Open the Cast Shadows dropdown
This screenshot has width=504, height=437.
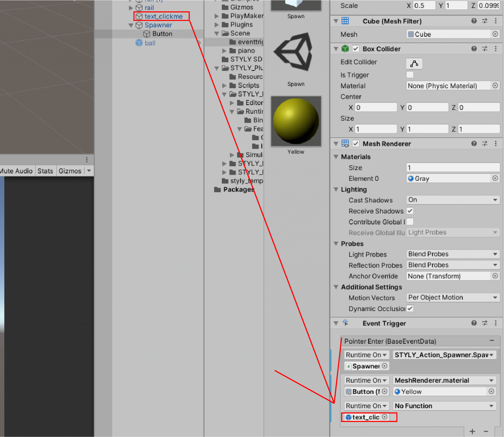[x=453, y=200]
